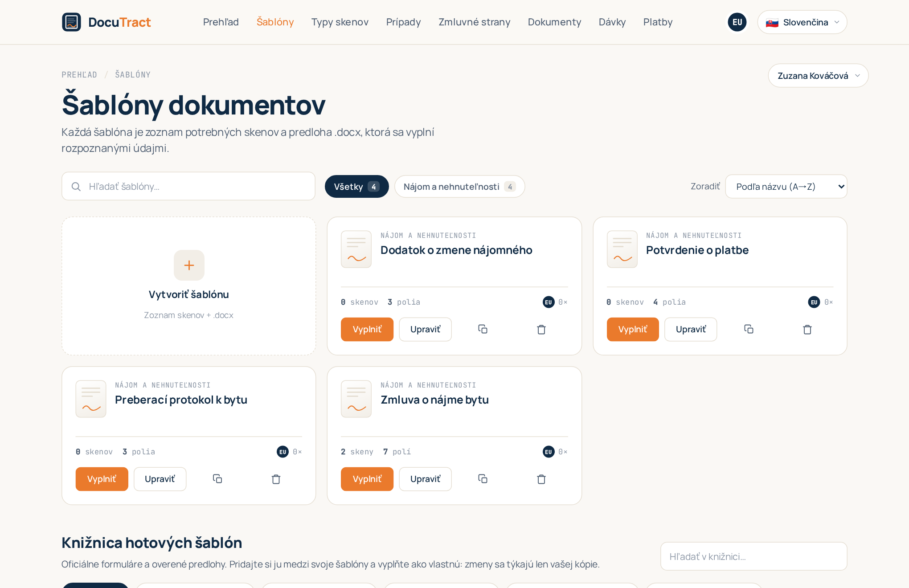The height and width of the screenshot is (588, 909).
Task: Delete the Preberací protokol k bytu template
Action: point(276,479)
